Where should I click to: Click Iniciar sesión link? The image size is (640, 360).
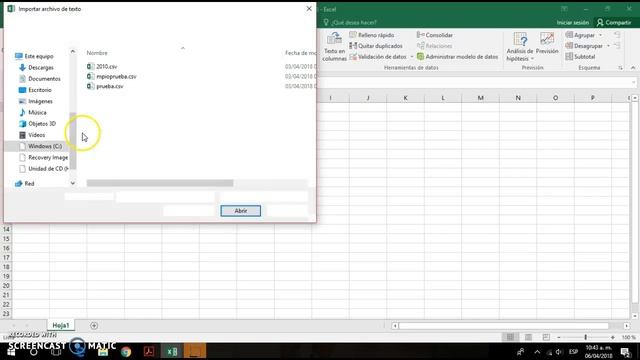point(573,22)
